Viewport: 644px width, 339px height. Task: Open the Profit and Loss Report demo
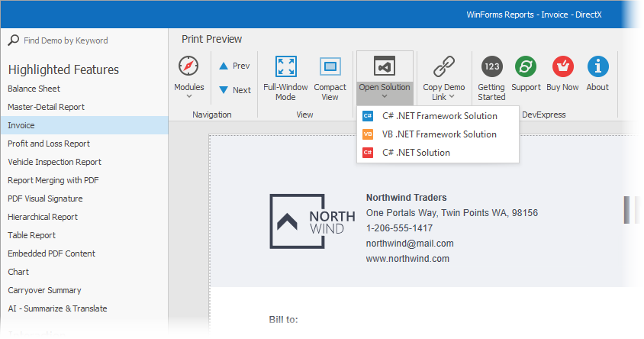(84, 144)
